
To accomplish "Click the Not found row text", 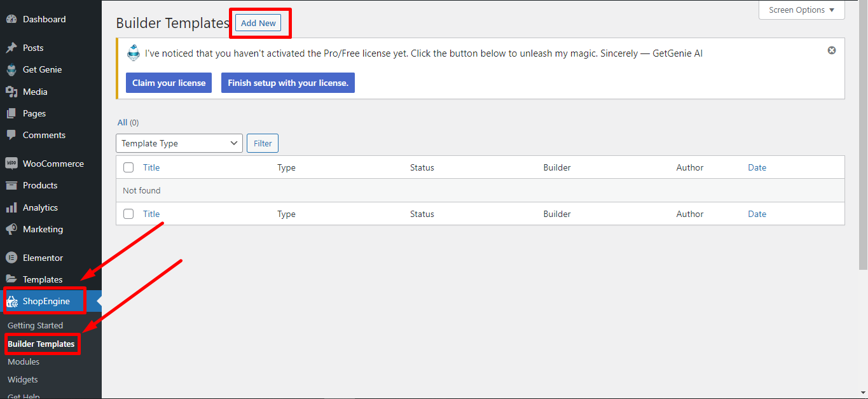I will click(x=142, y=190).
